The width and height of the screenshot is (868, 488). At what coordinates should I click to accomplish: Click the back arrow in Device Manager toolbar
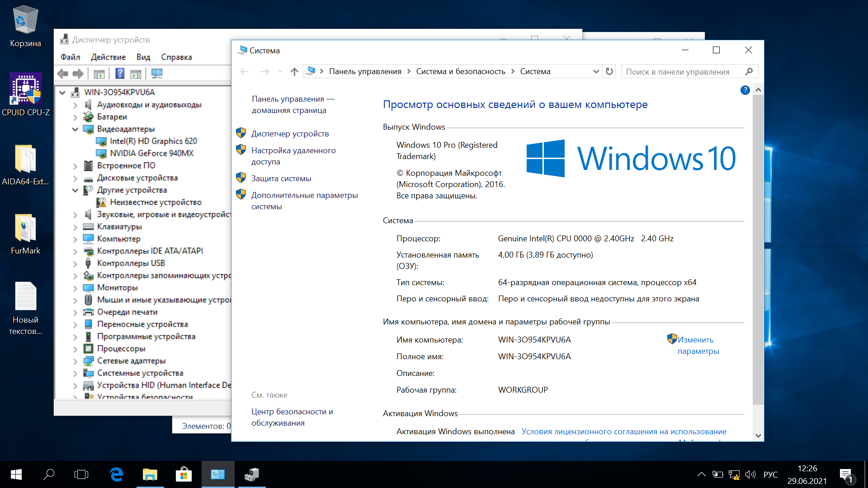(x=63, y=74)
